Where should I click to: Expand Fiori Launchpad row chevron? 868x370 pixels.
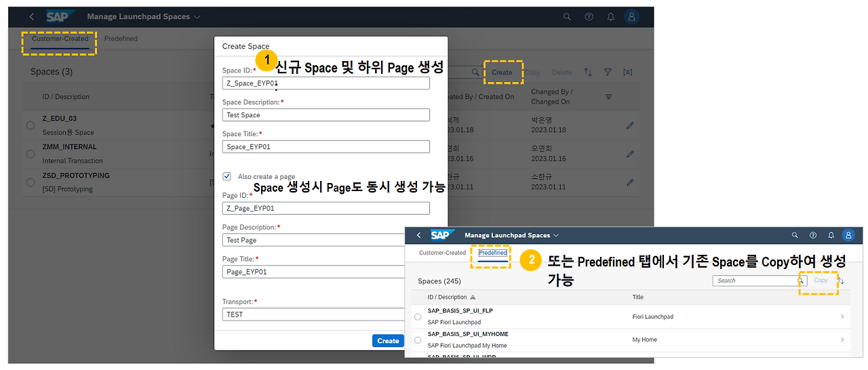pyautogui.click(x=842, y=316)
